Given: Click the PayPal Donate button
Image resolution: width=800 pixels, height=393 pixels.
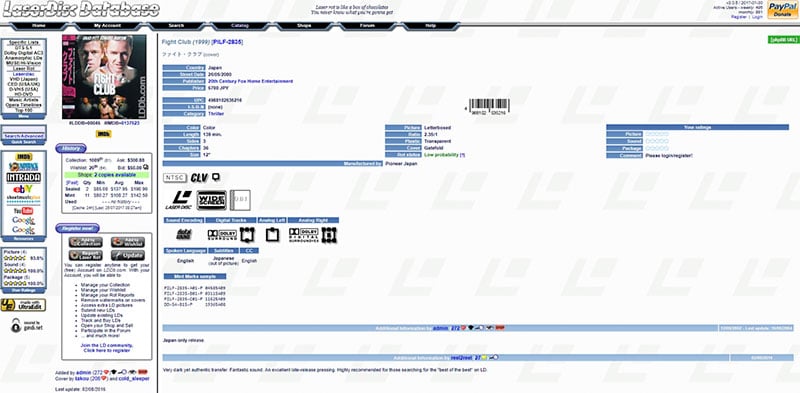Looking at the screenshot, I should click(x=782, y=10).
